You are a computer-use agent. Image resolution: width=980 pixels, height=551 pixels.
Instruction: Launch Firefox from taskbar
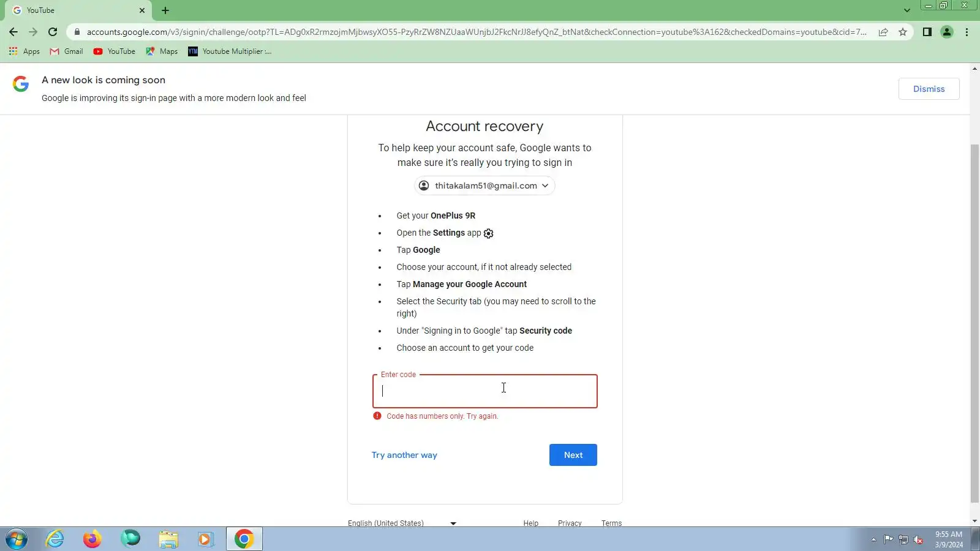92,539
